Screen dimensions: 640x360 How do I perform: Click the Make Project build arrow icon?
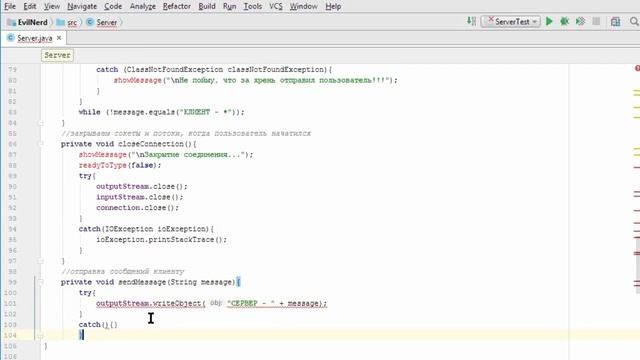coord(471,21)
